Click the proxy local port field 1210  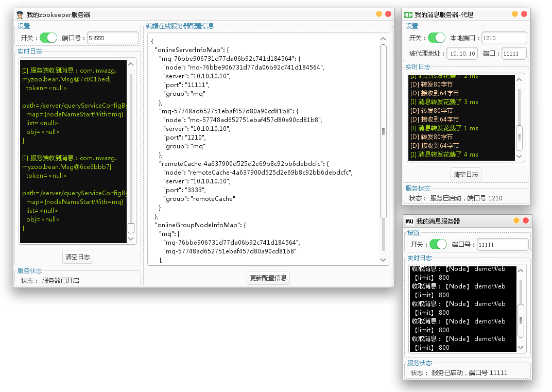pyautogui.click(x=504, y=38)
